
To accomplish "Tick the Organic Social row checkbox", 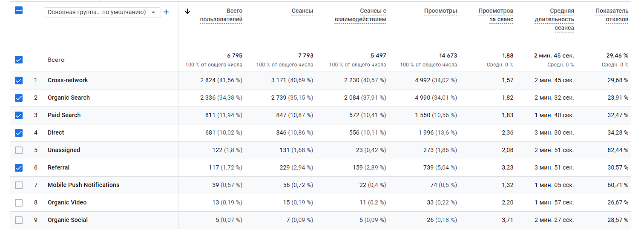I will point(19,220).
